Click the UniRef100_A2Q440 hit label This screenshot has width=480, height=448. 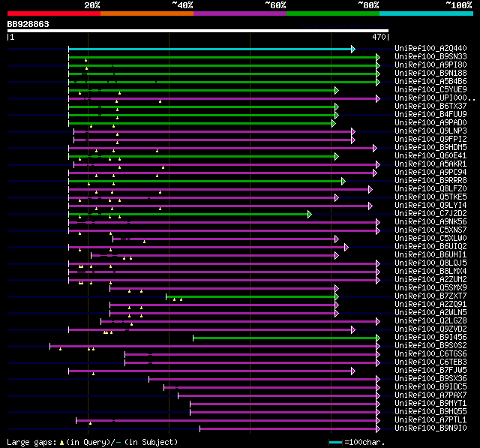pyautogui.click(x=430, y=48)
